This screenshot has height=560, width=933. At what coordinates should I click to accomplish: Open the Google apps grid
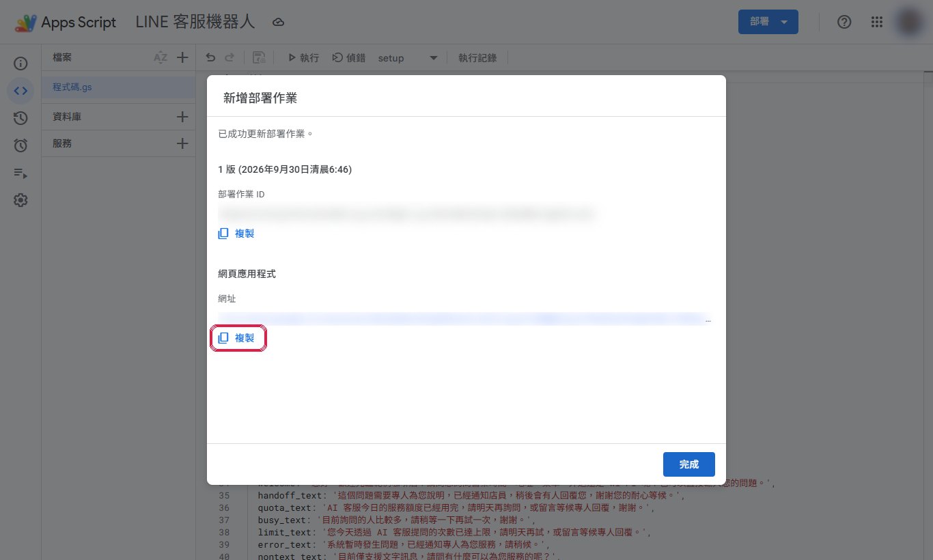coord(878,22)
